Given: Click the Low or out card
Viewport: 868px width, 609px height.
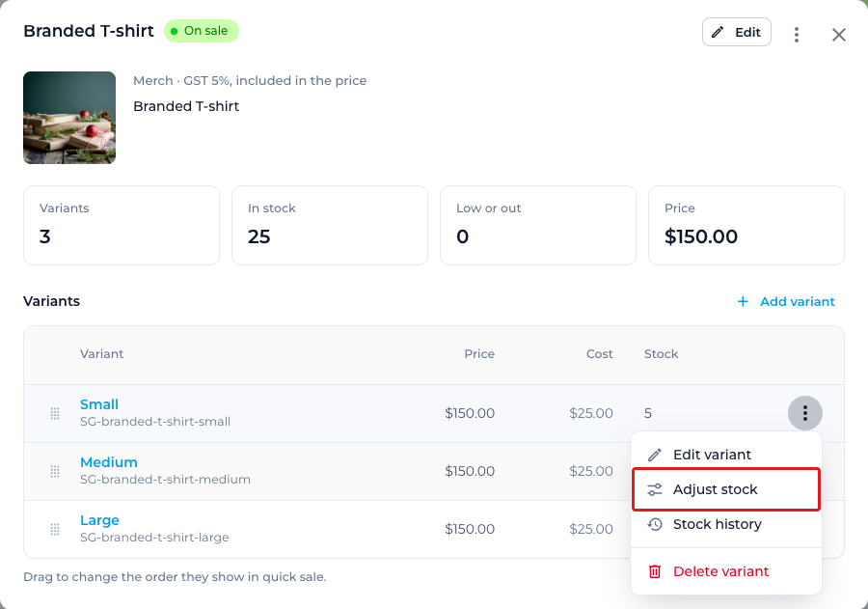Looking at the screenshot, I should (x=537, y=226).
